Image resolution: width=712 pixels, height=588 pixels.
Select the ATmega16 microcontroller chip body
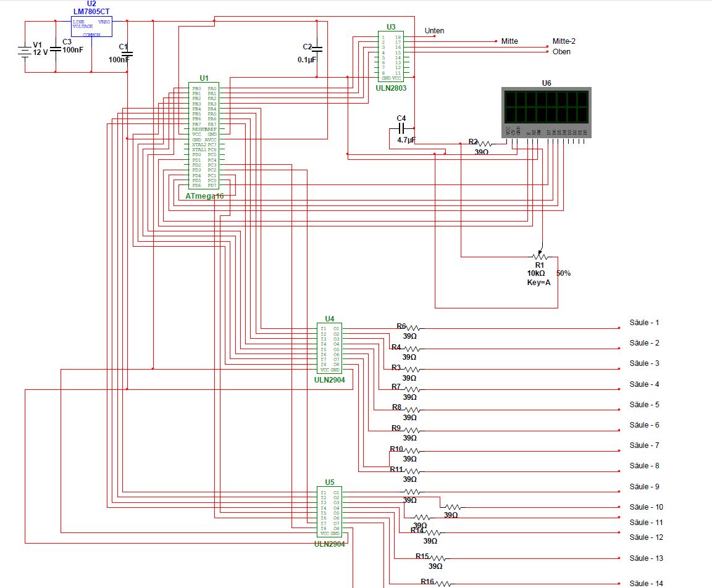[204, 136]
